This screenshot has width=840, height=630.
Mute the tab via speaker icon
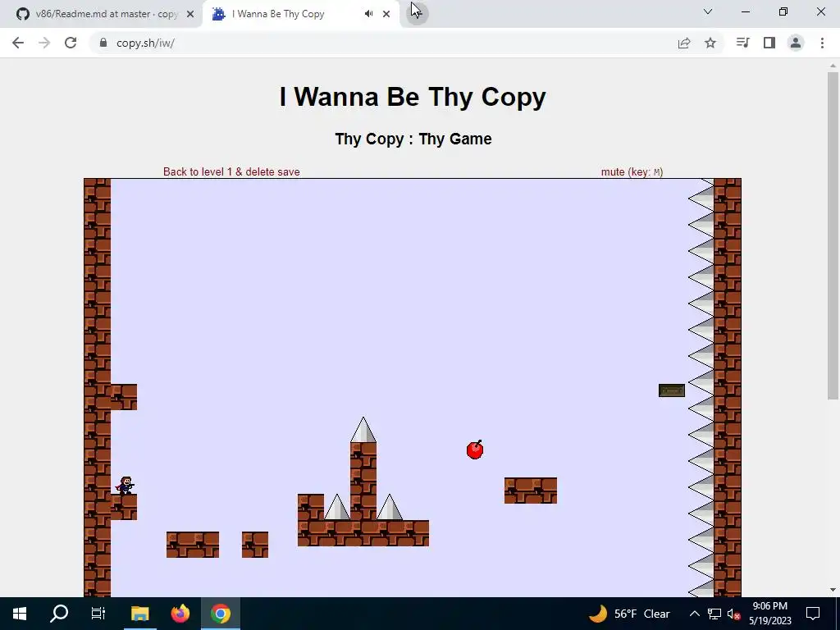(368, 14)
